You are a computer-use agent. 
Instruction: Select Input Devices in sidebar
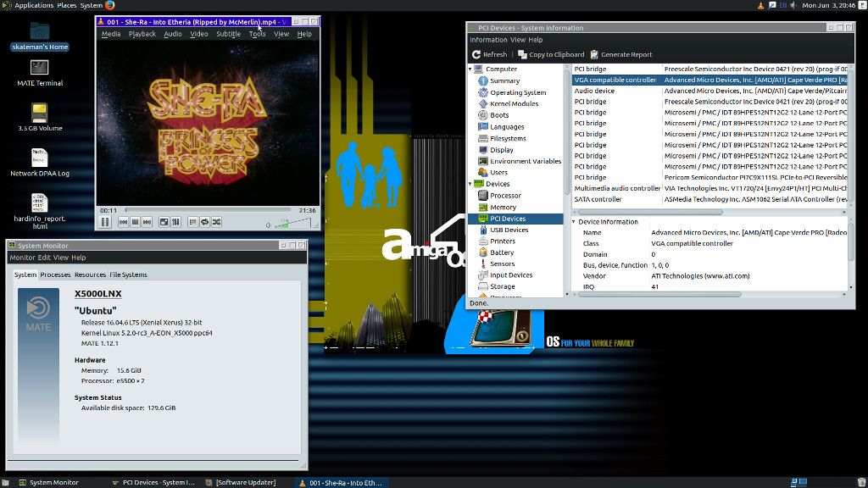coord(511,275)
